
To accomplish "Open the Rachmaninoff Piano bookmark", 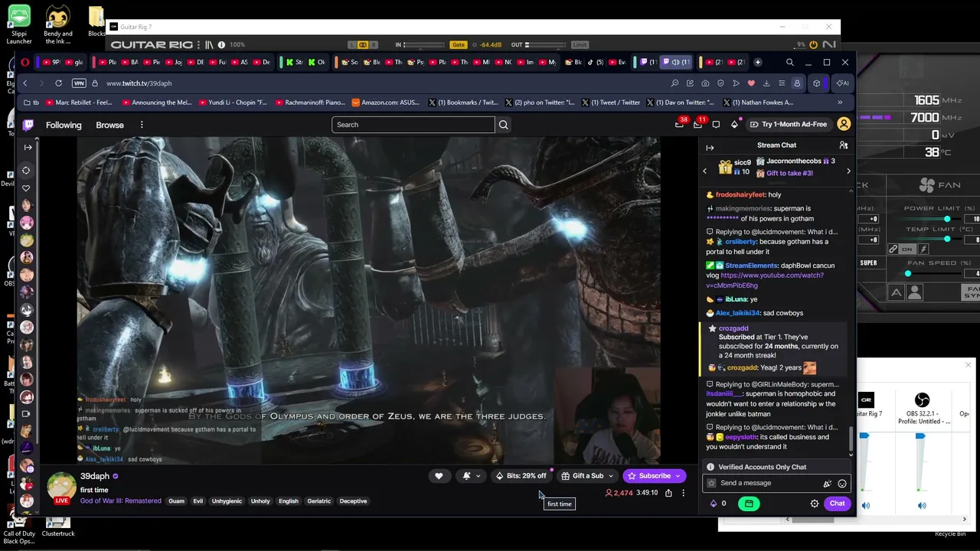I will pyautogui.click(x=309, y=103).
